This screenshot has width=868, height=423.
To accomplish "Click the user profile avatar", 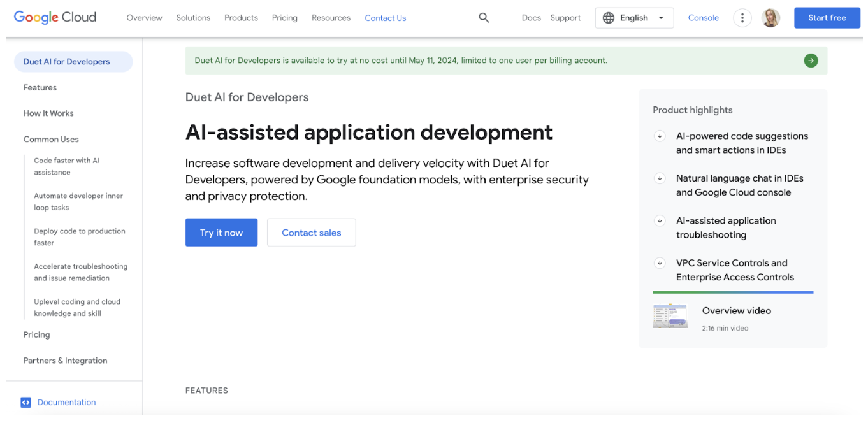I will pos(770,18).
